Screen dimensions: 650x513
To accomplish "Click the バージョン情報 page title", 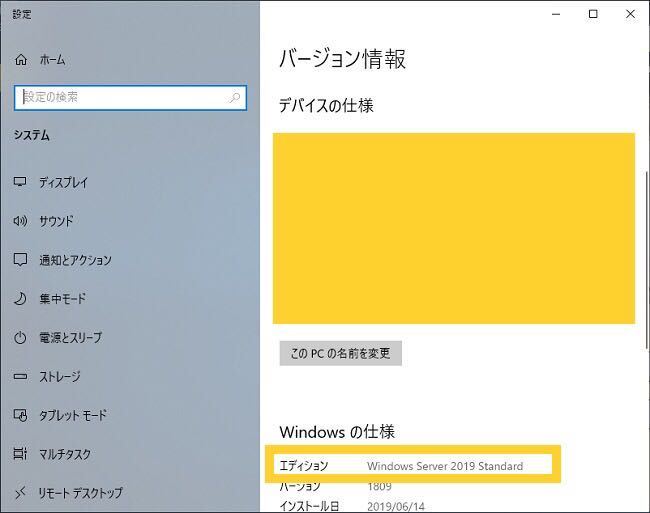I will tap(343, 58).
